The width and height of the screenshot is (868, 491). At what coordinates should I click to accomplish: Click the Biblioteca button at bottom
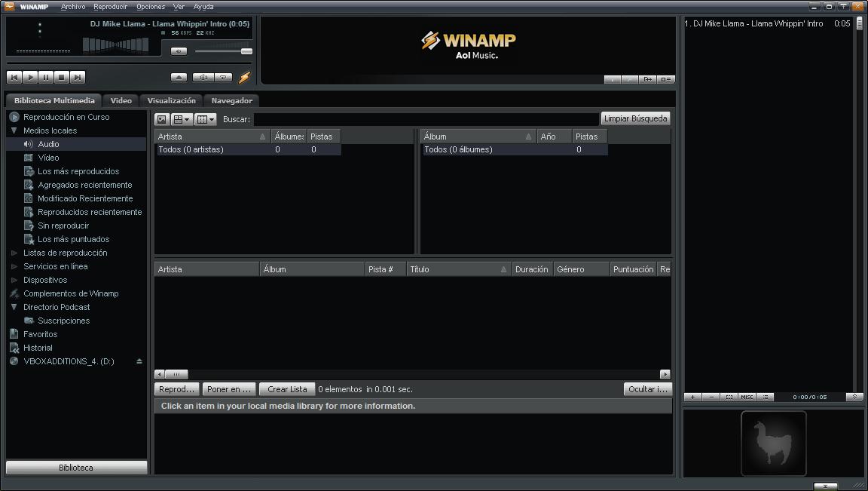point(76,468)
